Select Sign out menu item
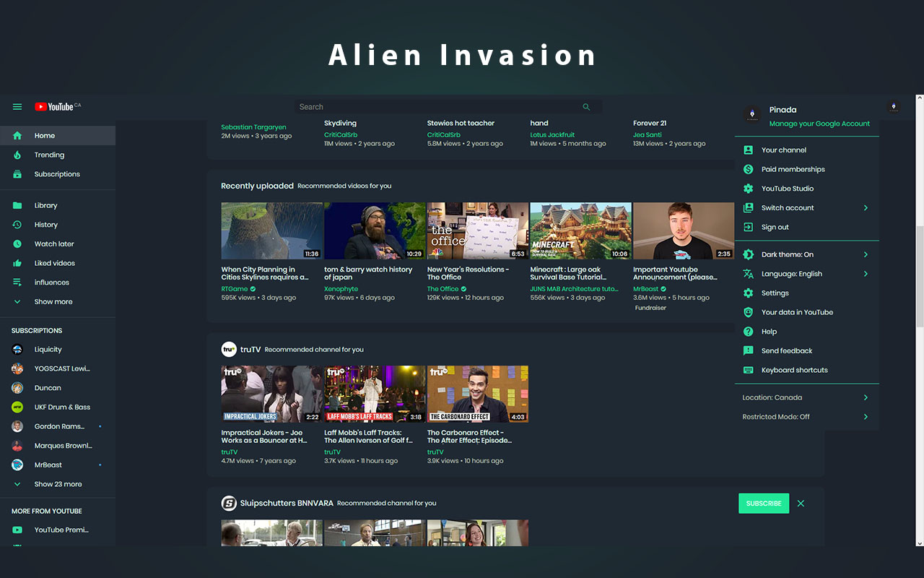 [x=806, y=227]
